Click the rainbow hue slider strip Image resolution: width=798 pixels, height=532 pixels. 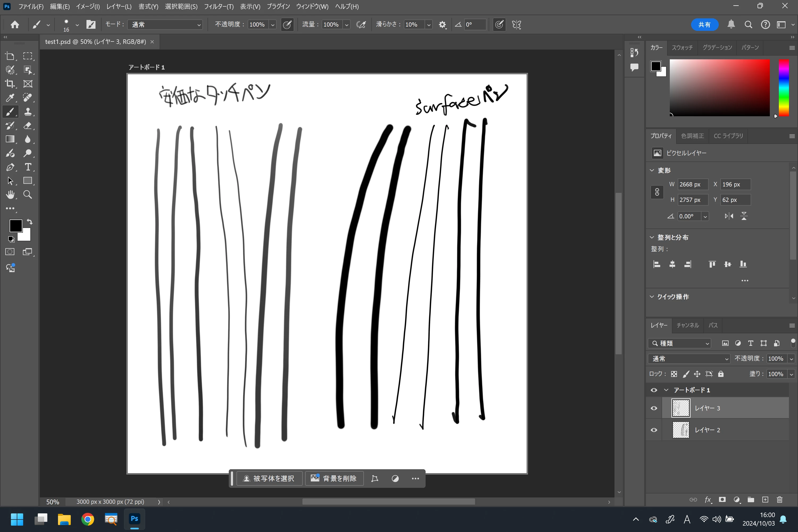[783, 88]
